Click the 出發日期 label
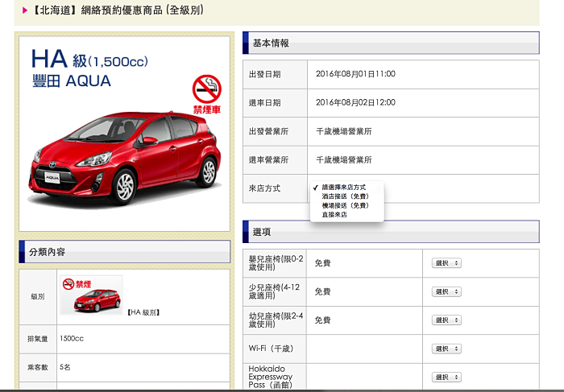The width and height of the screenshot is (564, 392). click(x=264, y=74)
